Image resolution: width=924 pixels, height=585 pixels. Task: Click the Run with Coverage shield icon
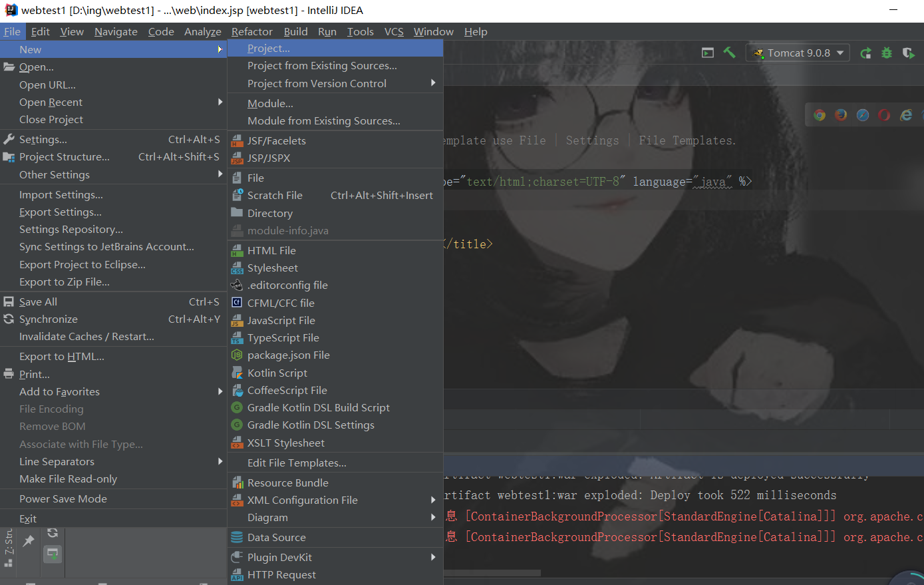click(908, 53)
